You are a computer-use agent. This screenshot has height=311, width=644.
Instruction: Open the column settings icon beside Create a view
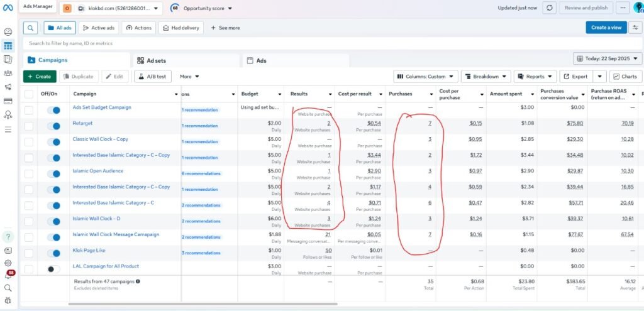click(635, 28)
